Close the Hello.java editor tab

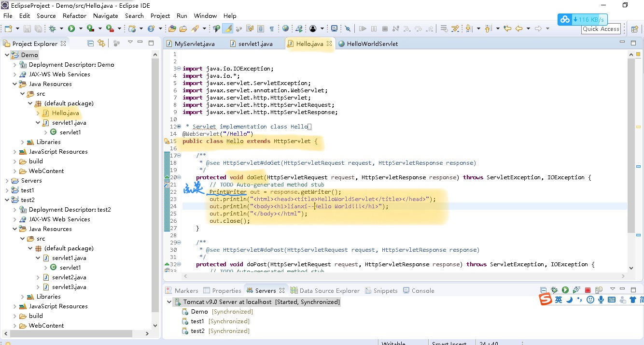click(x=329, y=43)
